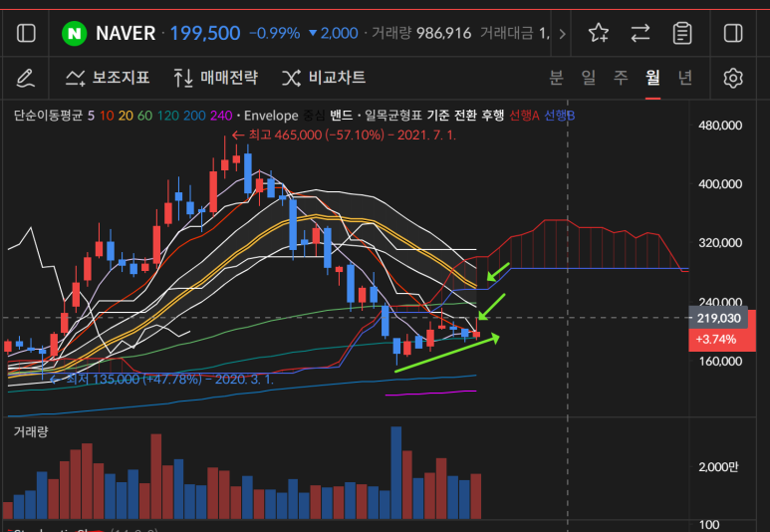Screen dimensions: 770x532
Task: Open the clipboard order list icon
Action: coord(682,34)
